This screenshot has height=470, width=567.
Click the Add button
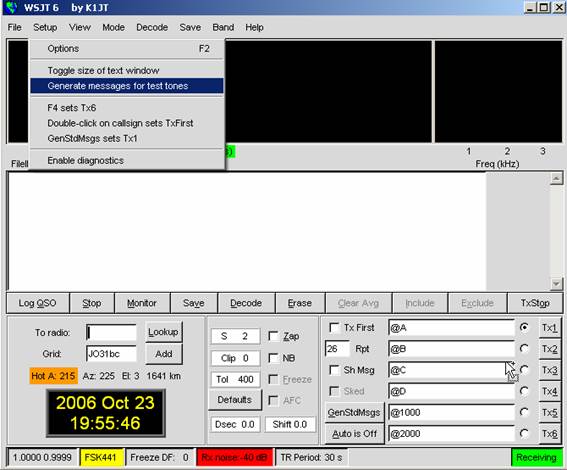point(163,354)
